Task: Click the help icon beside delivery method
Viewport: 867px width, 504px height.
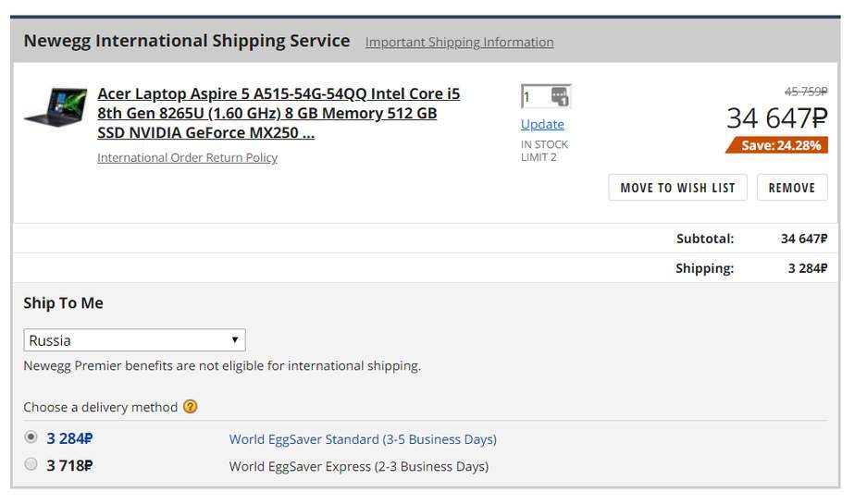Action: [x=191, y=407]
